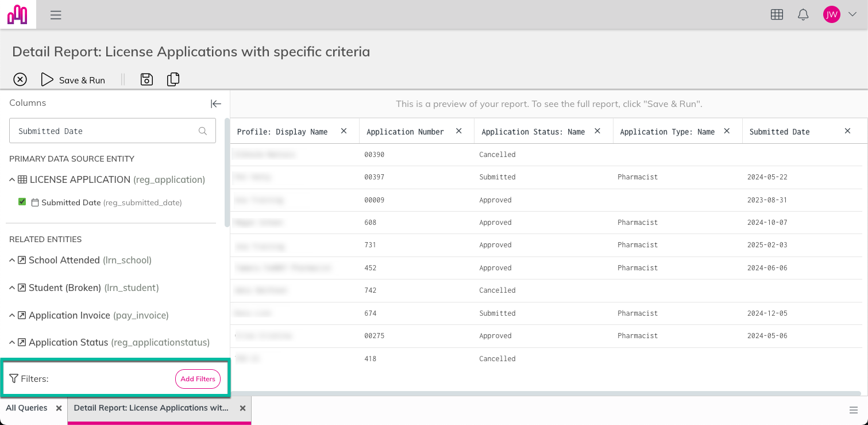This screenshot has width=868, height=425.
Task: Click the Submitted Date calendar icon
Action: (x=35, y=203)
